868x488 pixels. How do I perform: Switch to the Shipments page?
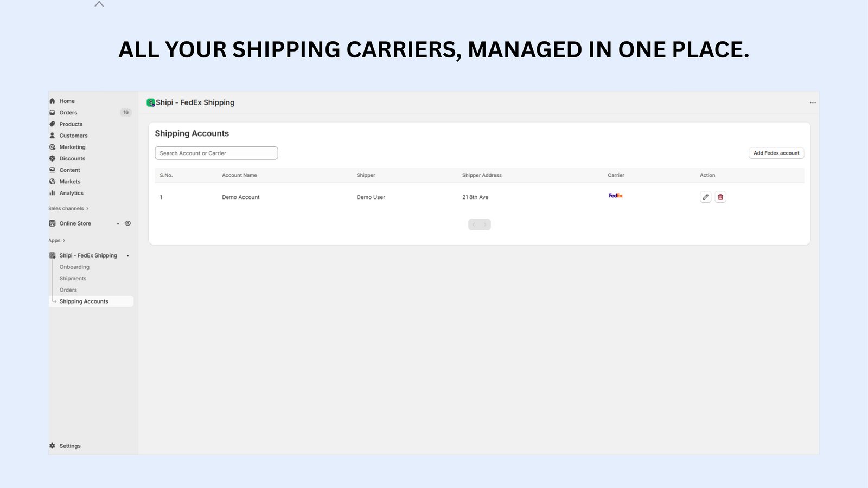(73, 278)
